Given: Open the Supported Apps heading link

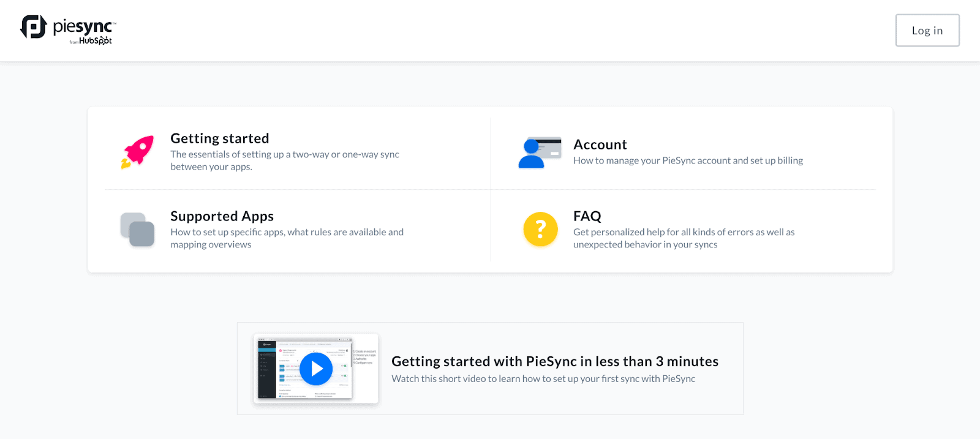Looking at the screenshot, I should pos(222,216).
